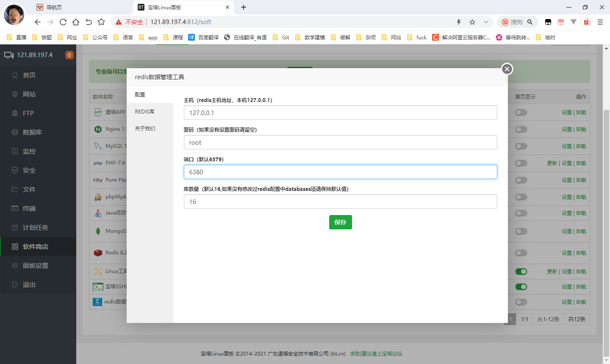Reload the page with the refresh icon
The image size is (610, 364).
(x=63, y=22)
